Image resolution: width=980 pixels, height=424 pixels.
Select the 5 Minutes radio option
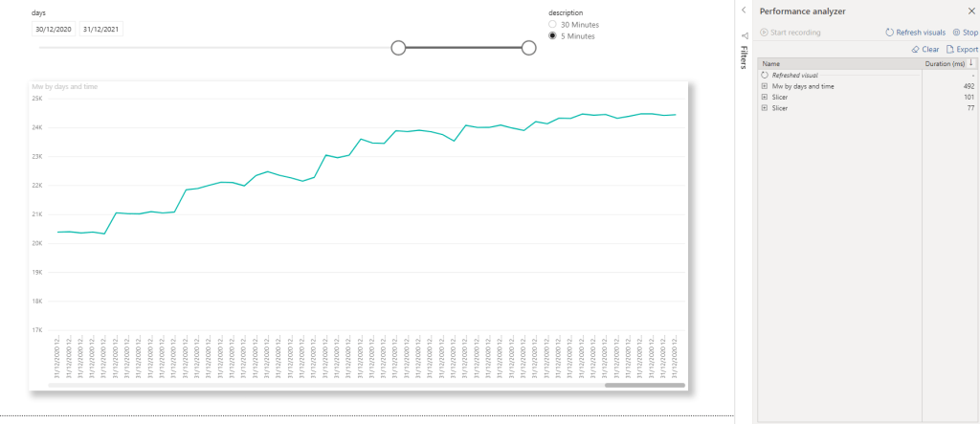pos(553,35)
